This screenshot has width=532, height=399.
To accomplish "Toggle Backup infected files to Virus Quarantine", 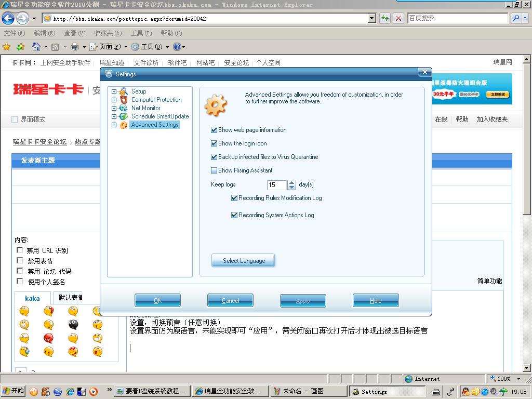I will 214,157.
